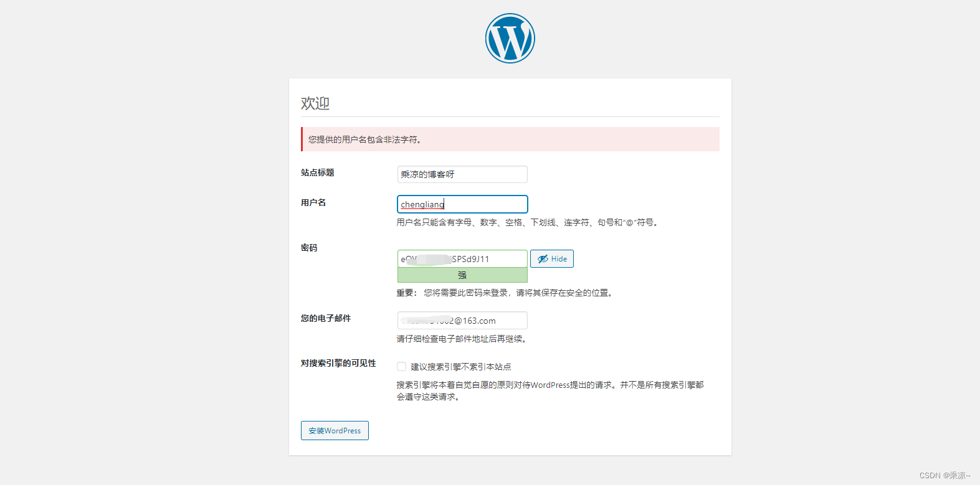Click the username allowed-characters hint text
The image size is (980, 485).
[x=528, y=222]
